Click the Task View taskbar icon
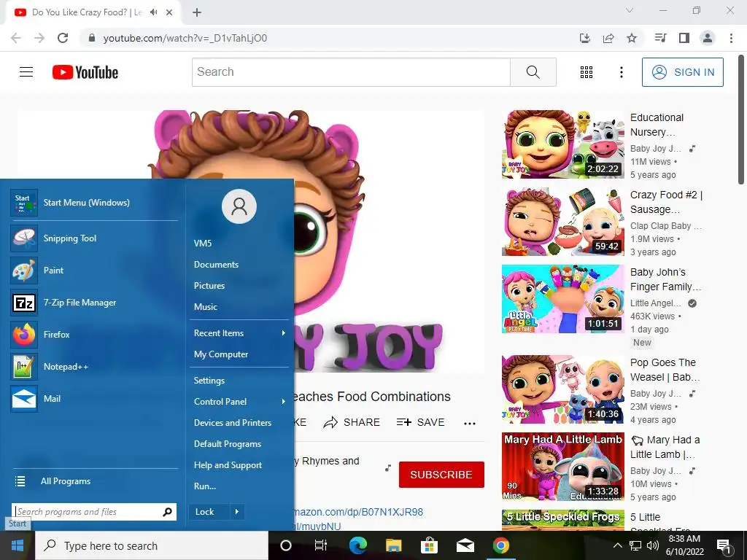Image resolution: width=747 pixels, height=560 pixels. (x=321, y=545)
